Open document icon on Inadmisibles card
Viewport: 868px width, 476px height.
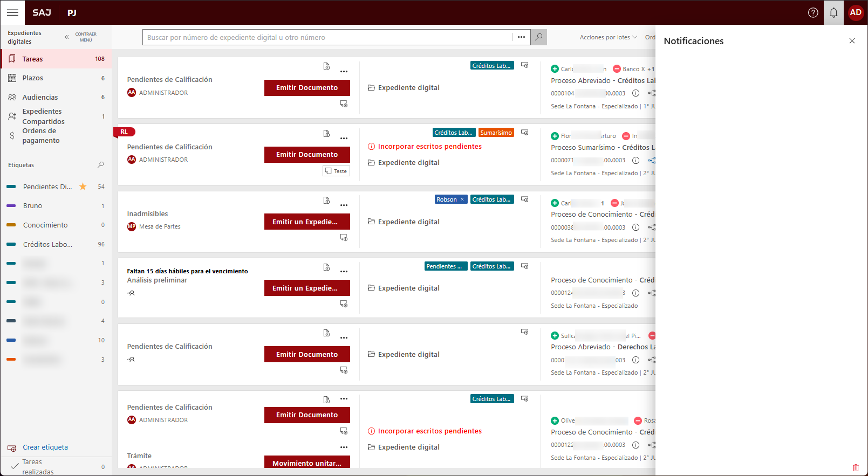pos(326,201)
